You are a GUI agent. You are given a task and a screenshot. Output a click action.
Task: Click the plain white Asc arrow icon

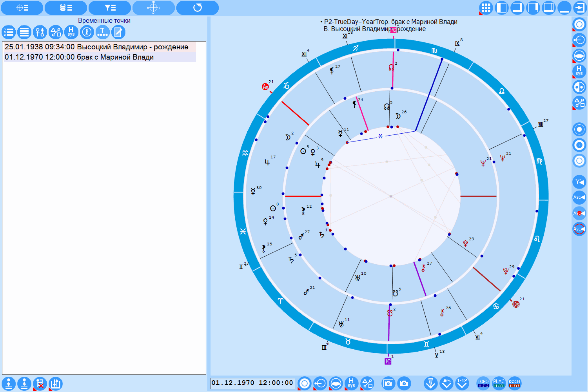(579, 197)
